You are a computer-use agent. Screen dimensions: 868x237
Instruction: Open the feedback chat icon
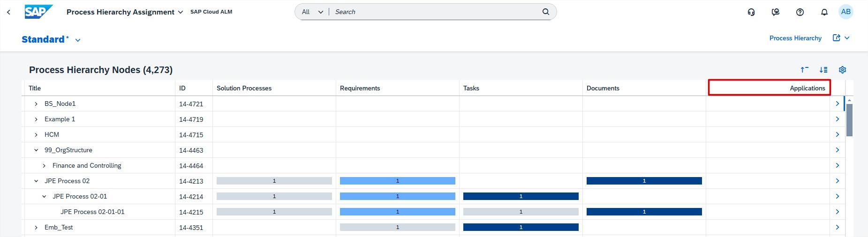(776, 12)
